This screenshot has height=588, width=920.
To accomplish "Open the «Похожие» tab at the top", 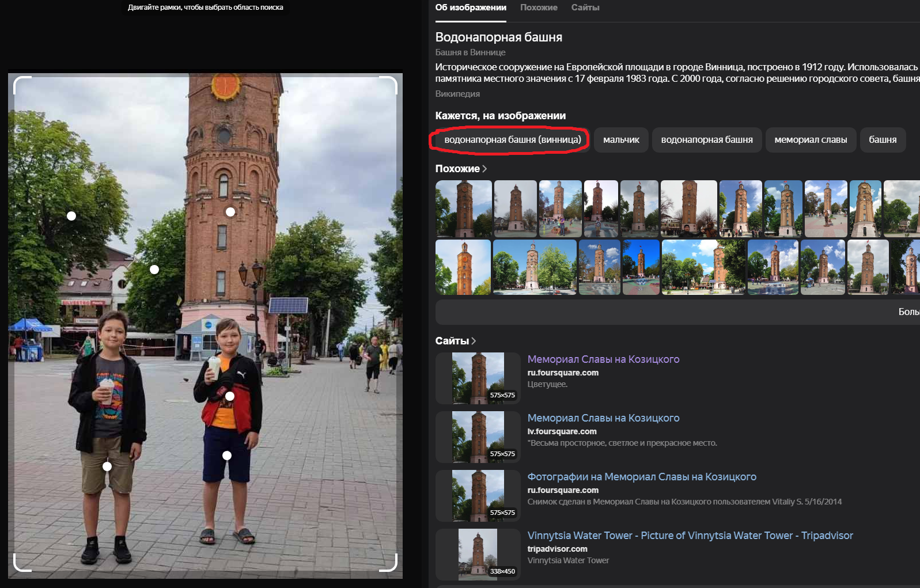I will point(539,7).
